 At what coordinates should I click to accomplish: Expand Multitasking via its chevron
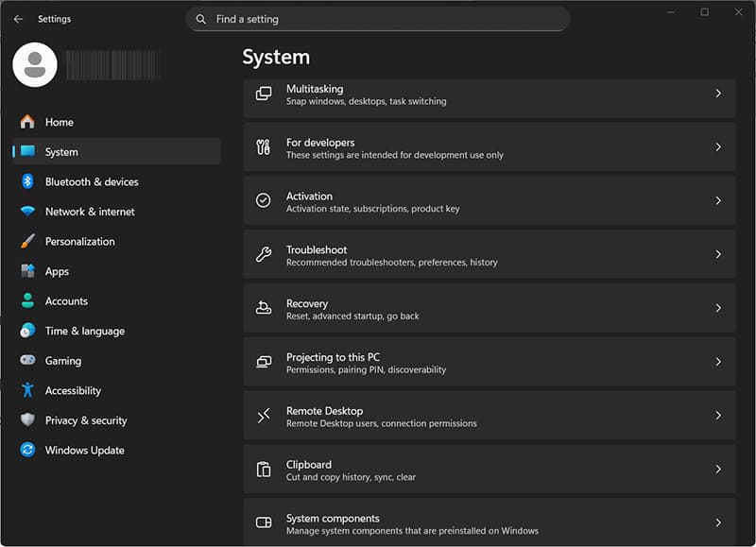pos(718,94)
